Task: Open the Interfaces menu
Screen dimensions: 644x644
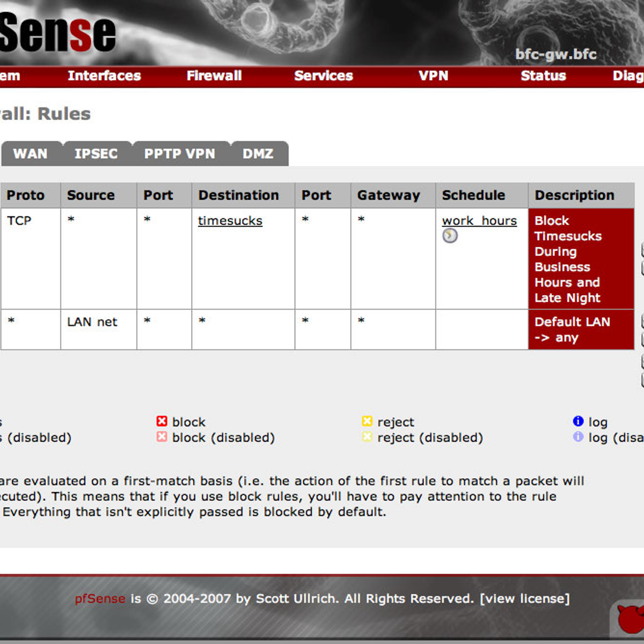Action: click(x=104, y=76)
